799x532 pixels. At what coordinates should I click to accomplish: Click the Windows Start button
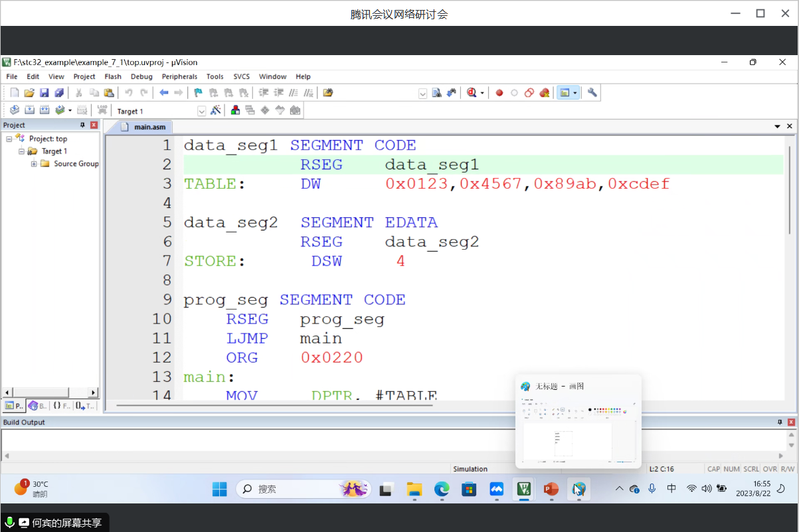point(220,489)
